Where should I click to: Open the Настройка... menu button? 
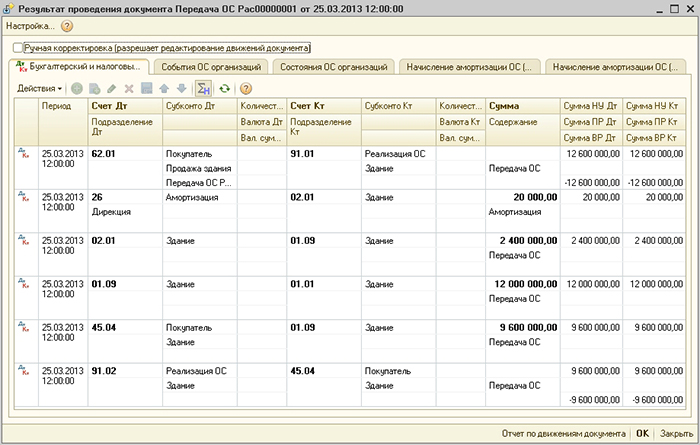click(x=30, y=26)
